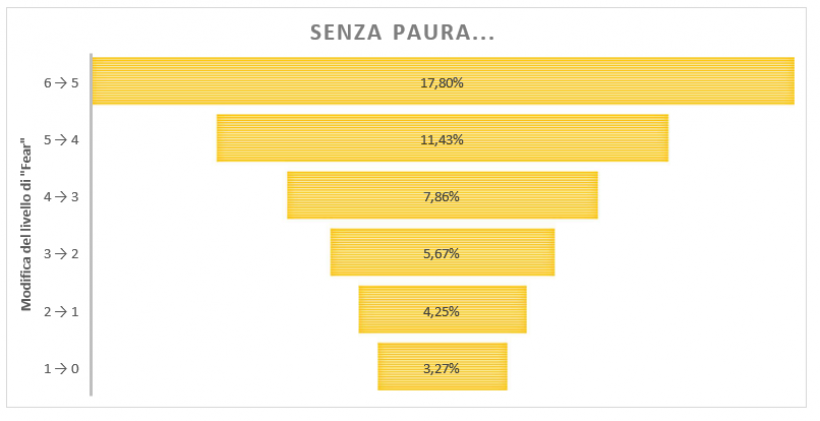This screenshot has height=421, width=820.
Task: Select the 3,27% data label
Action: tap(441, 369)
